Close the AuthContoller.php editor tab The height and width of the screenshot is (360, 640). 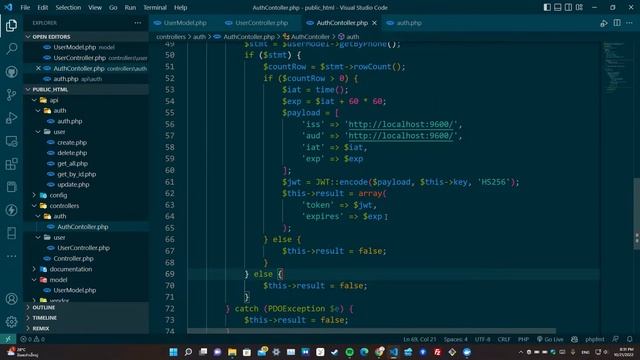374,23
